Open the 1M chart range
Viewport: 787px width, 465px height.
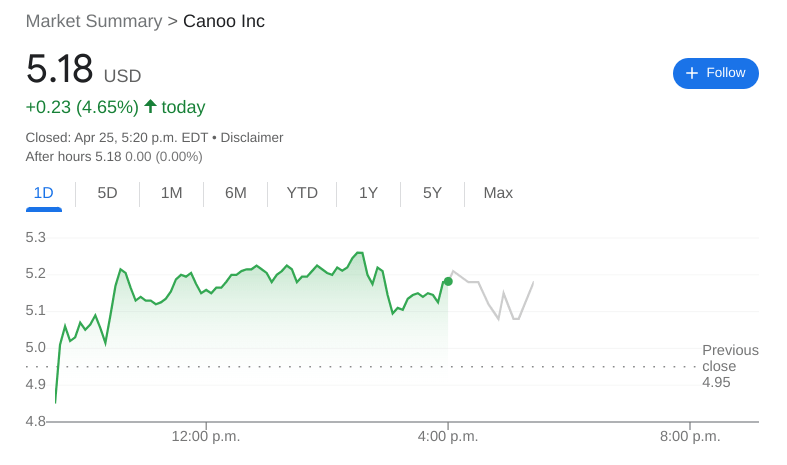[171, 193]
